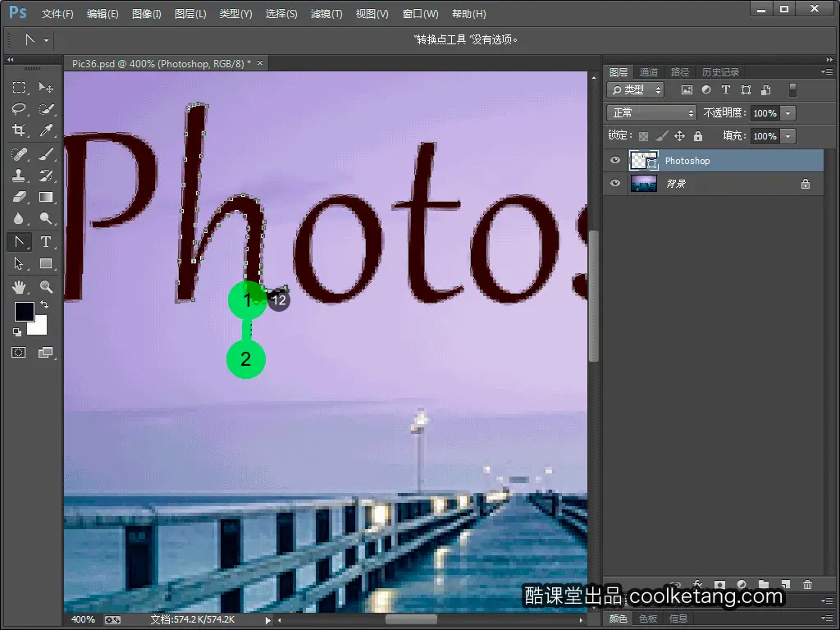This screenshot has height=630, width=840.
Task: Click the background color swatch
Action: (x=40, y=328)
